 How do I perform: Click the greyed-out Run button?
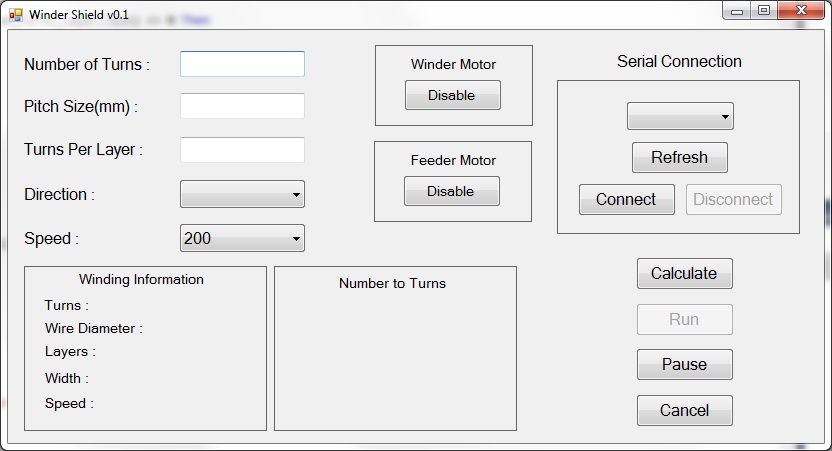click(x=684, y=319)
